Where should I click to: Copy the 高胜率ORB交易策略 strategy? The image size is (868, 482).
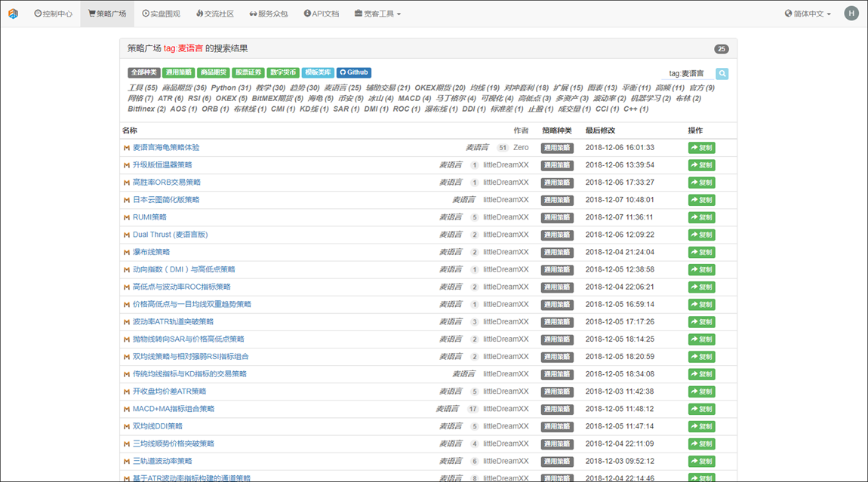point(701,183)
